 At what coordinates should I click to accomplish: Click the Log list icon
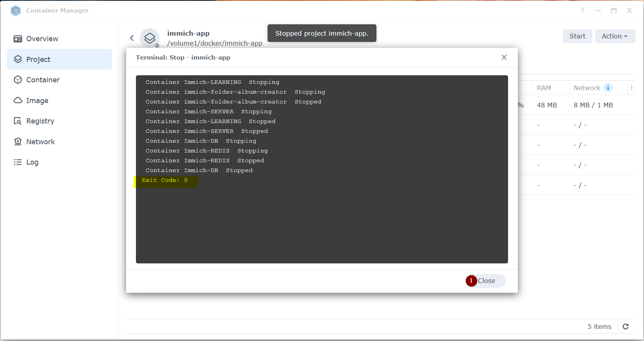pyautogui.click(x=18, y=162)
